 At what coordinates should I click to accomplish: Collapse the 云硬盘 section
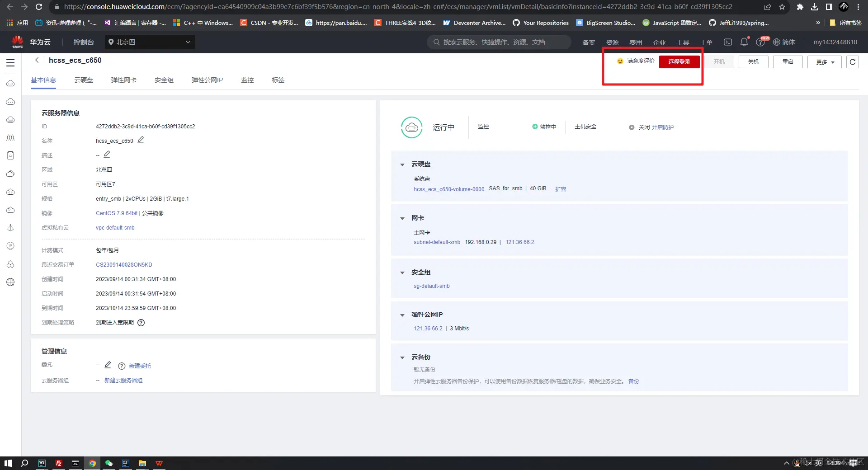click(402, 164)
